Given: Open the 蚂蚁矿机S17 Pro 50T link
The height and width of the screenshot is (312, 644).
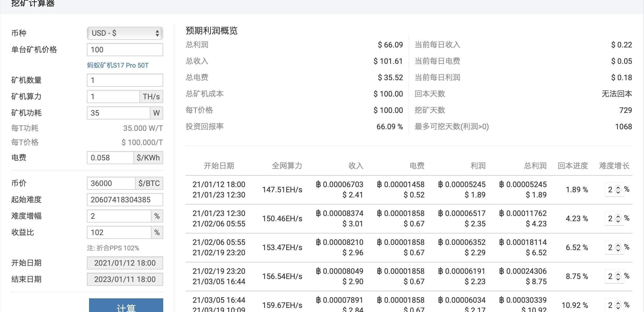Looking at the screenshot, I should (118, 65).
